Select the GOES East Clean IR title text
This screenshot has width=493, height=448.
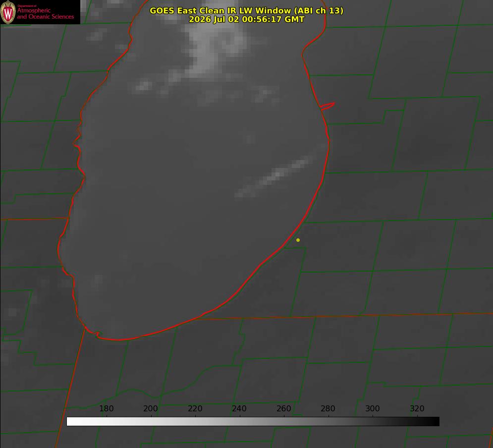click(x=247, y=10)
